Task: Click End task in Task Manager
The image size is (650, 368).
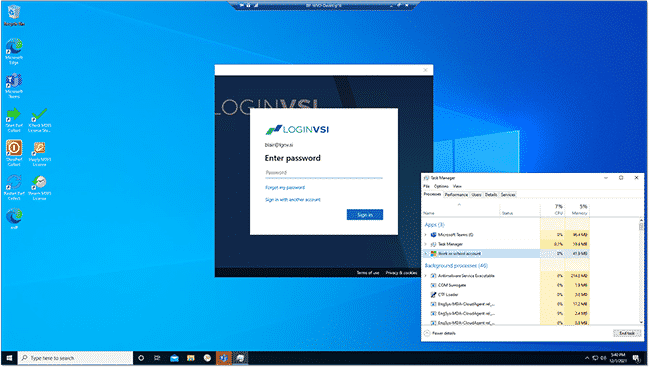Action: (626, 333)
